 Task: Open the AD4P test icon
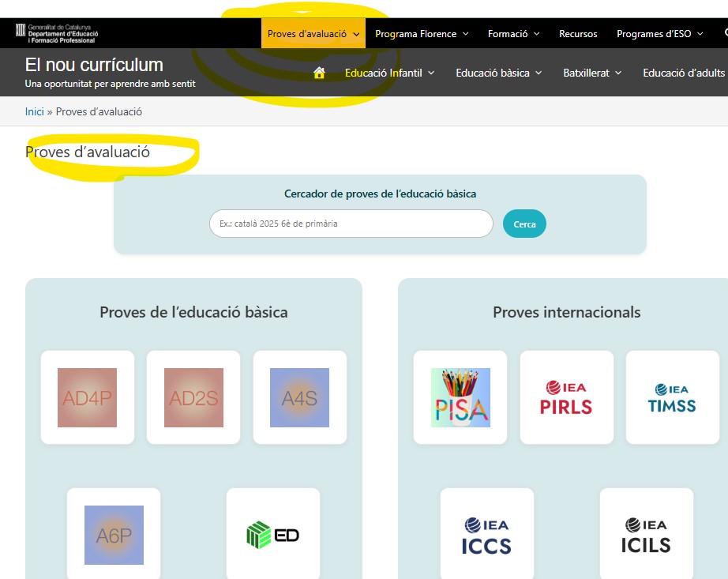(87, 397)
